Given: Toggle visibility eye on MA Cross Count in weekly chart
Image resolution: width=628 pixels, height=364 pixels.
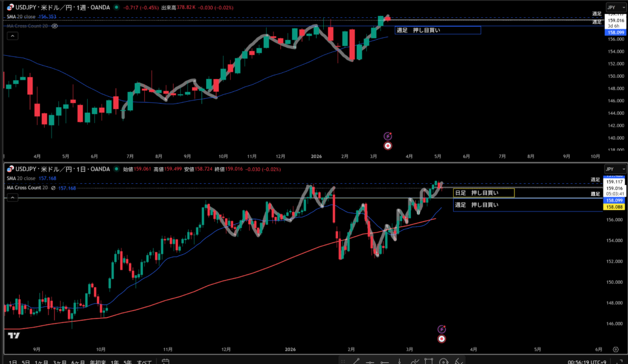Looking at the screenshot, I should [55, 26].
